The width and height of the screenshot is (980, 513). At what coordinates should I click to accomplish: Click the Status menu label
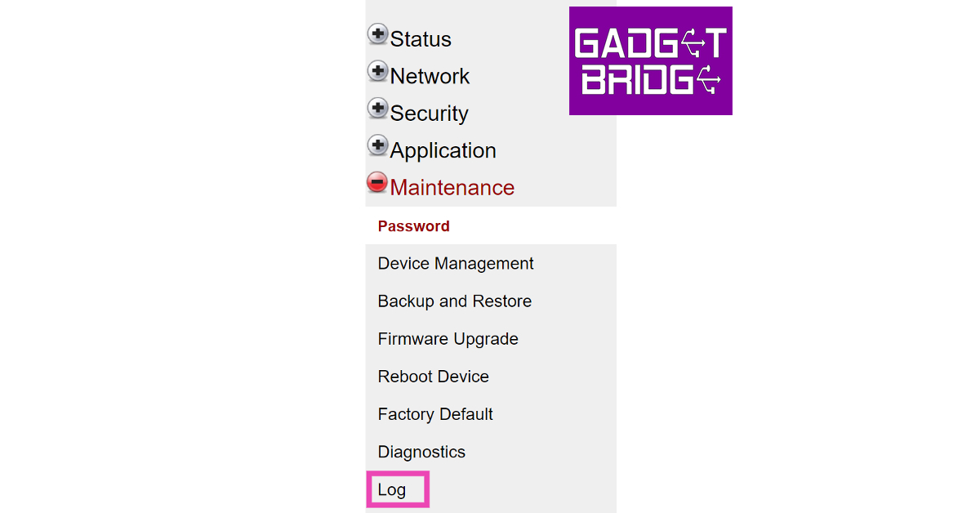(x=421, y=39)
